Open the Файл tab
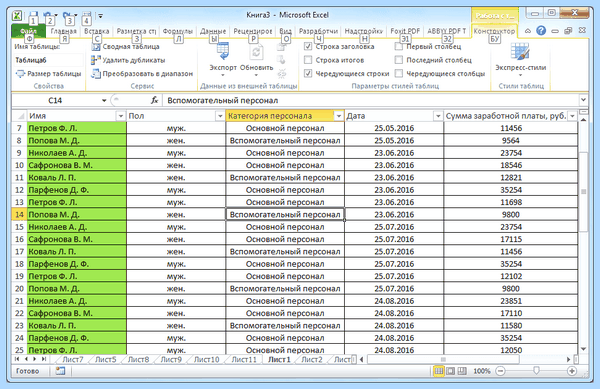This screenshot has height=389, width=600. tap(28, 31)
